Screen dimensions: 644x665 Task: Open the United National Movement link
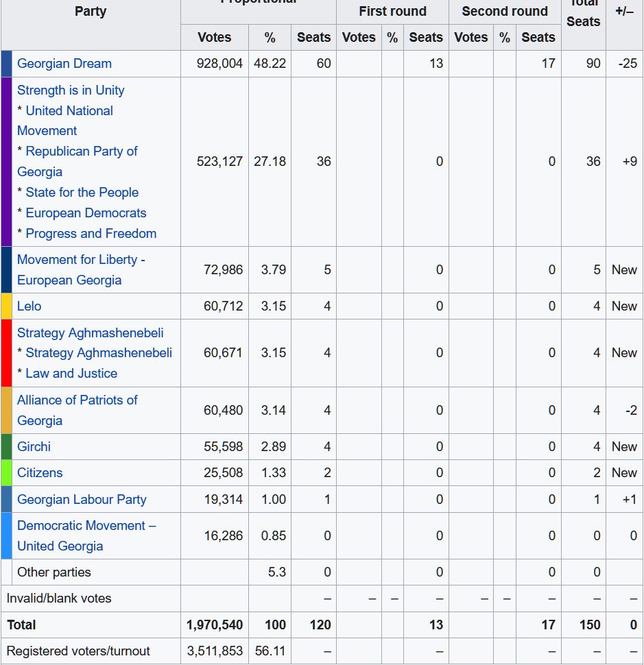click(x=69, y=111)
